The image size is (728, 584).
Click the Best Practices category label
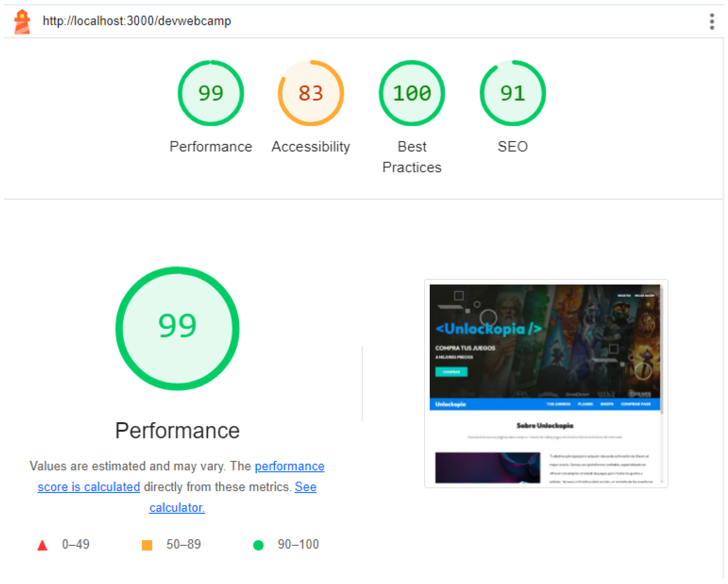click(x=412, y=157)
